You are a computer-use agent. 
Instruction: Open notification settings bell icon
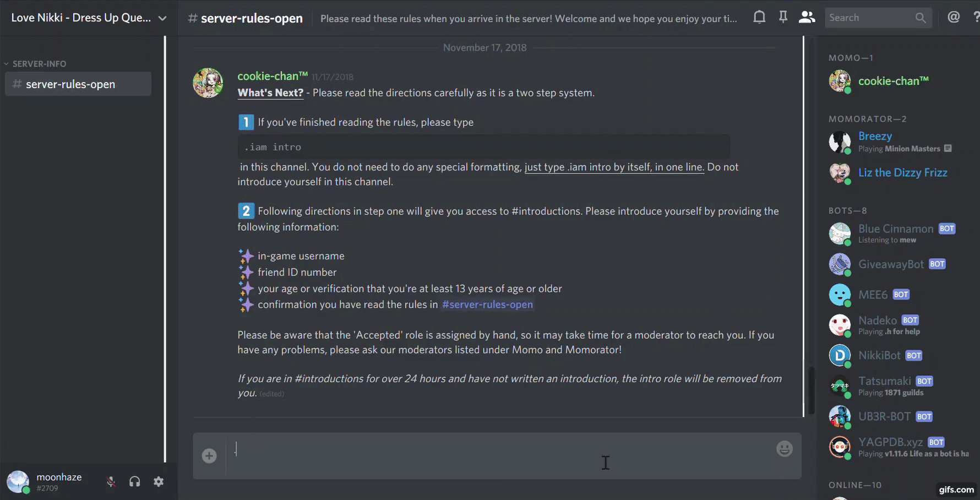[x=759, y=17]
